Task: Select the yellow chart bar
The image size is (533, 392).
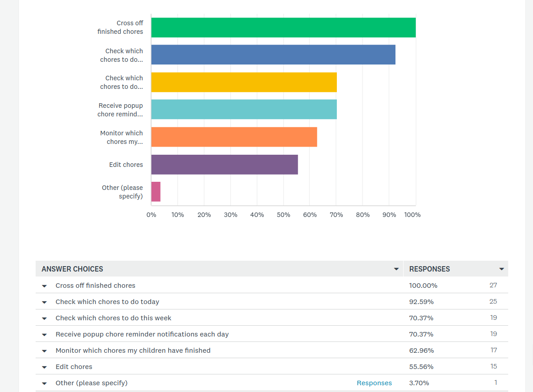Action: [244, 82]
